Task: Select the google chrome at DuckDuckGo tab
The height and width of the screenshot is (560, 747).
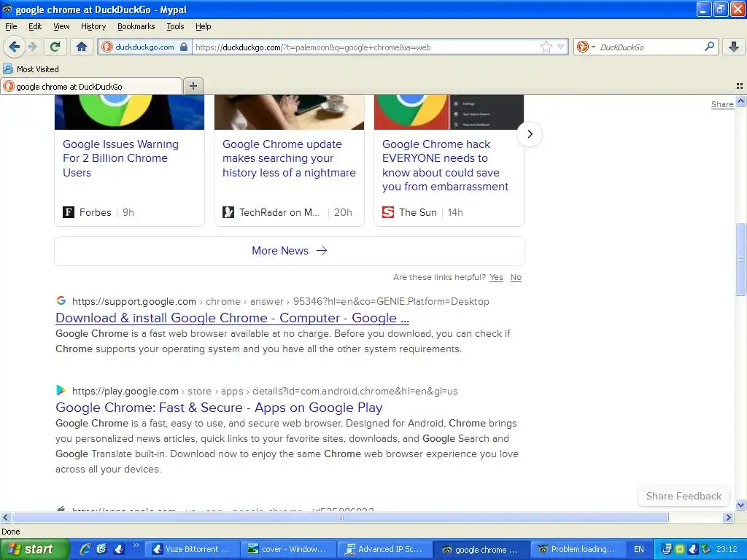Action: coord(91,86)
